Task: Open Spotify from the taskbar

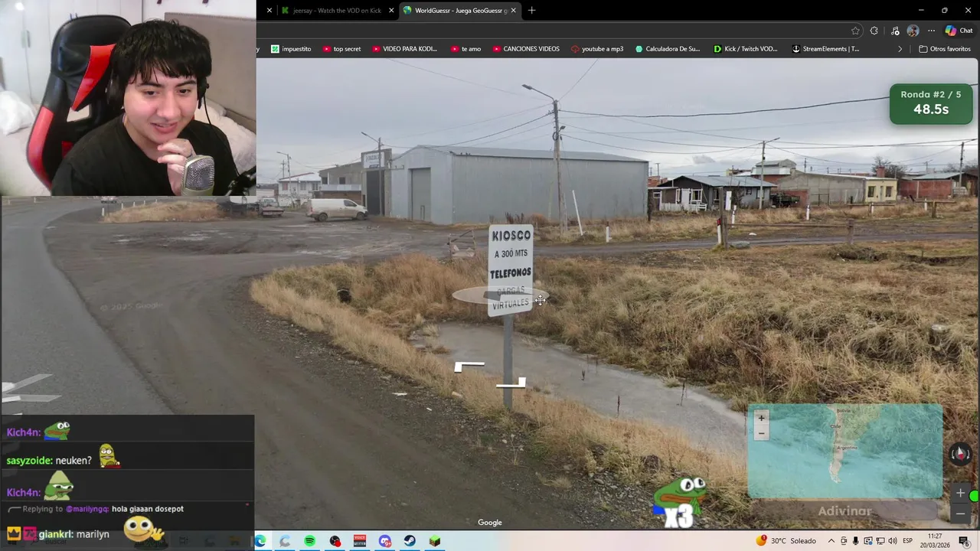Action: (309, 541)
